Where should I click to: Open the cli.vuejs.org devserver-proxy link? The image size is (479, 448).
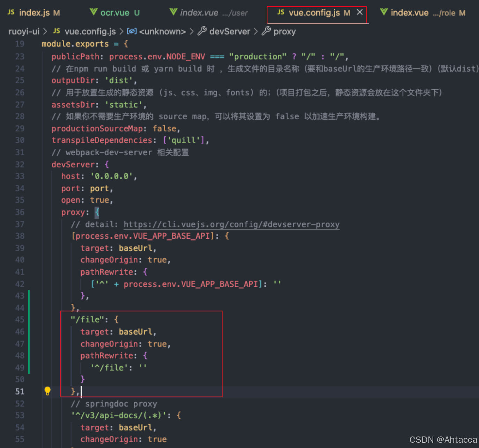pyautogui.click(x=231, y=224)
